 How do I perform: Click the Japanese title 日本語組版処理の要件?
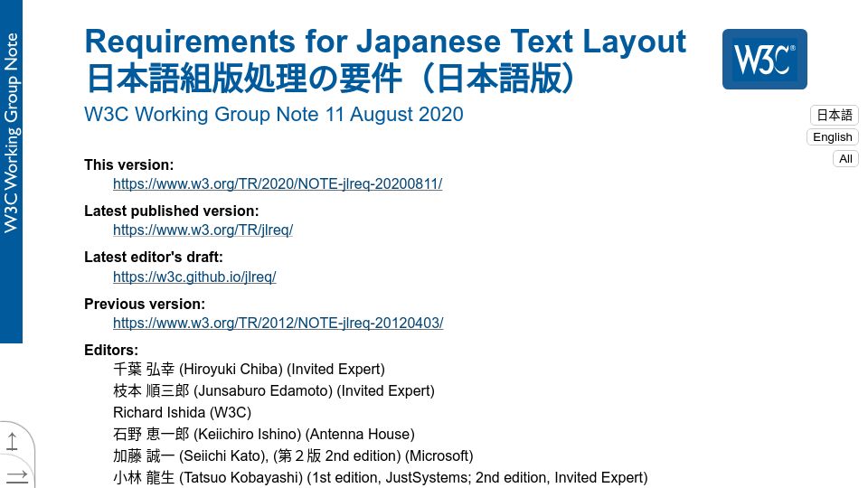pos(331,78)
